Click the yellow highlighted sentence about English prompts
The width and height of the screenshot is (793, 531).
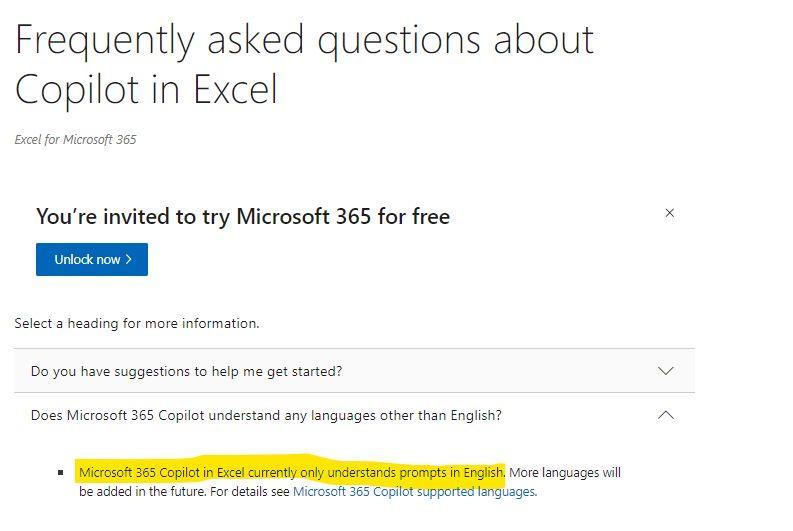(x=291, y=472)
